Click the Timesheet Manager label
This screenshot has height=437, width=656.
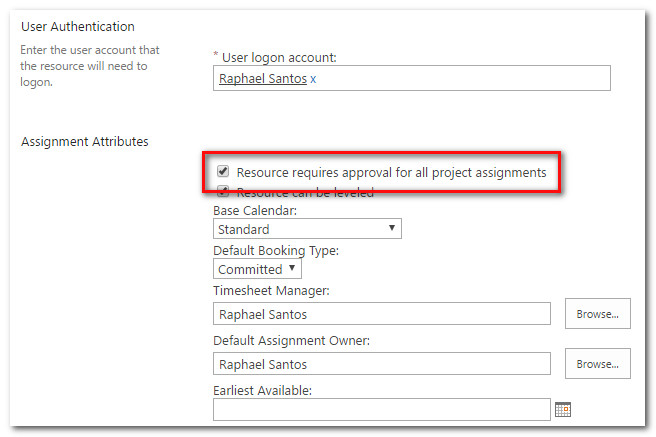click(x=271, y=290)
